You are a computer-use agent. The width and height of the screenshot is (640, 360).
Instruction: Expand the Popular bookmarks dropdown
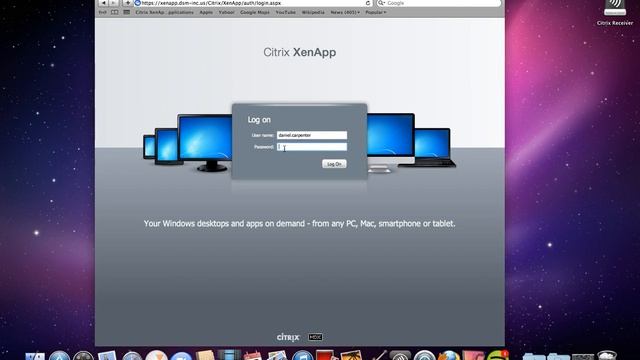(376, 12)
